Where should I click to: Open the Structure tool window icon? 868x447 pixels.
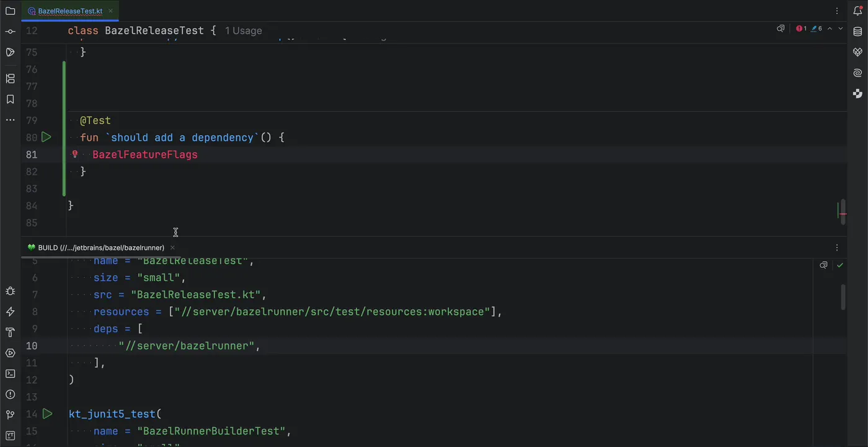coord(10,79)
